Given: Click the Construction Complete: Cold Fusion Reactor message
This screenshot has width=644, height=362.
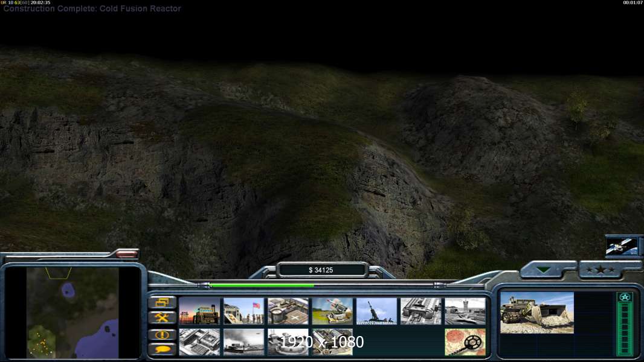Looking at the screenshot, I should (92, 8).
